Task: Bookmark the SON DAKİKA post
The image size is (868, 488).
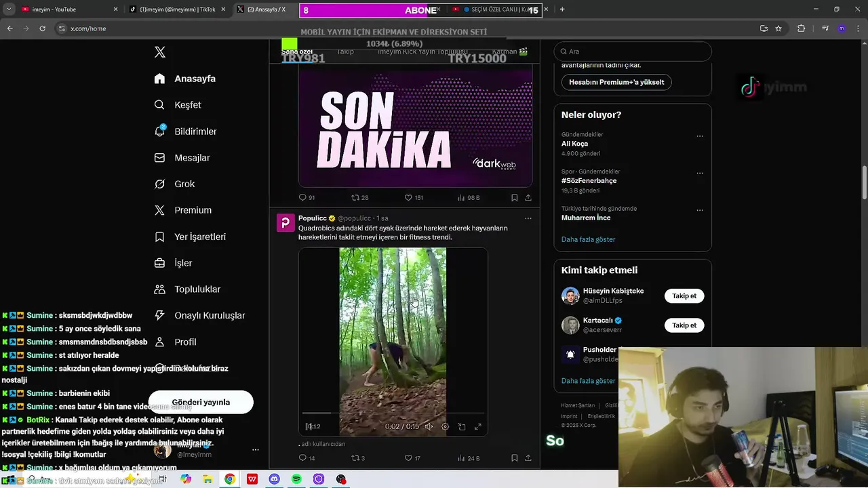Action: pyautogui.click(x=514, y=198)
